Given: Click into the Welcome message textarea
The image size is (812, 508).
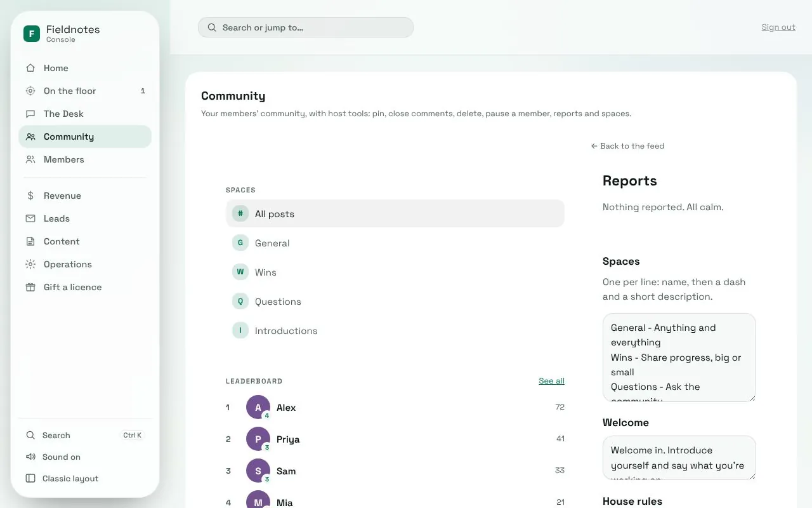Looking at the screenshot, I should (x=679, y=458).
